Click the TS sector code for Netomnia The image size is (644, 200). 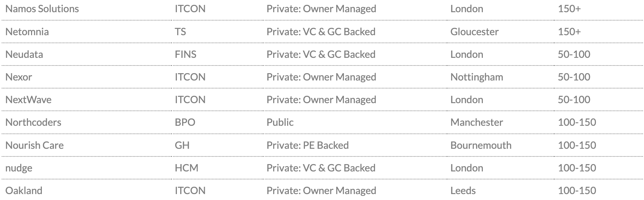(x=180, y=32)
